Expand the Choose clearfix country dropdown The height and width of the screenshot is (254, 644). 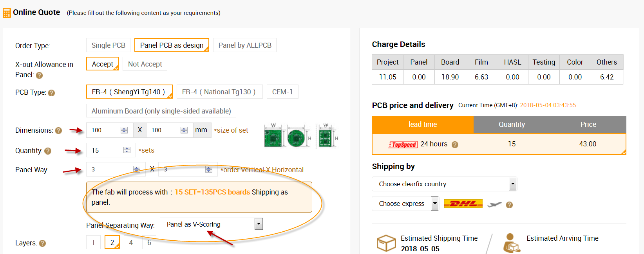(445, 184)
